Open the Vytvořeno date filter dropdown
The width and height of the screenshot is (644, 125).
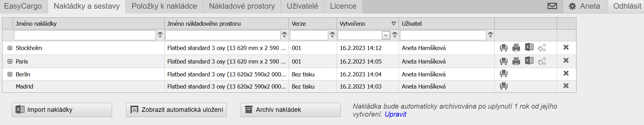click(386, 35)
